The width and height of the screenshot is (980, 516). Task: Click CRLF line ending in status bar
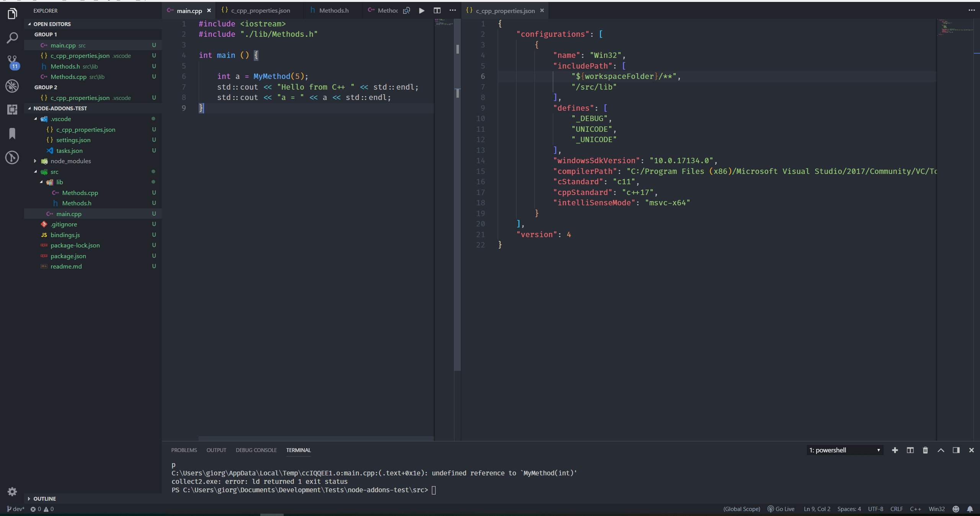point(896,509)
